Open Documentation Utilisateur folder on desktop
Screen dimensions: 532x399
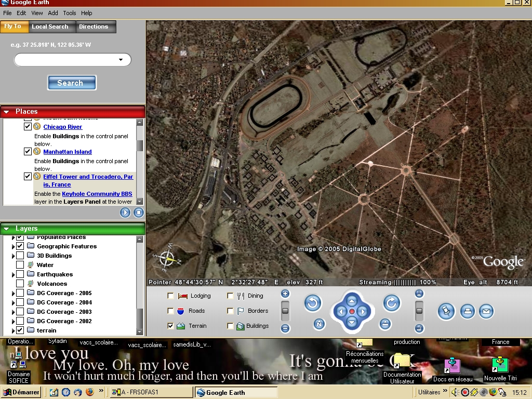[402, 369]
